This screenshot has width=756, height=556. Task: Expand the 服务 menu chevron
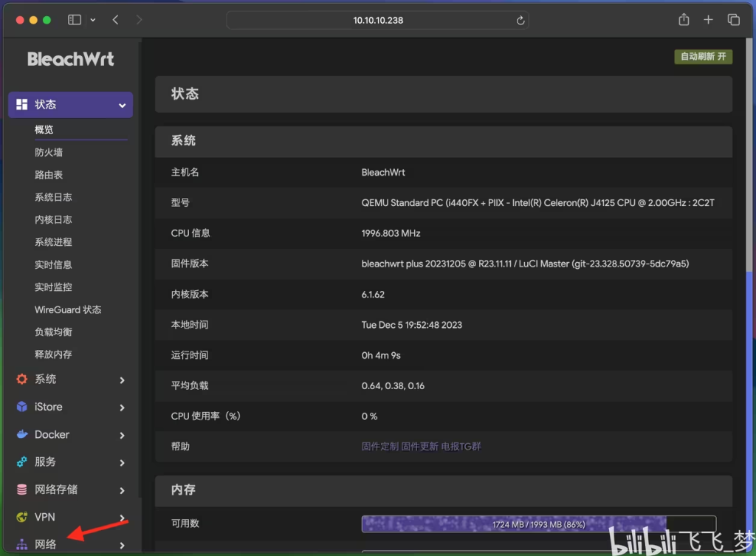(122, 462)
